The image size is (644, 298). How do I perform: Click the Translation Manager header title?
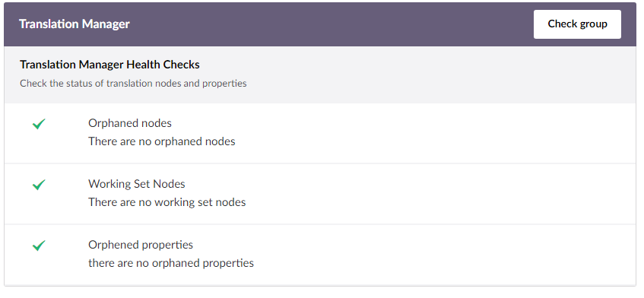coord(75,24)
